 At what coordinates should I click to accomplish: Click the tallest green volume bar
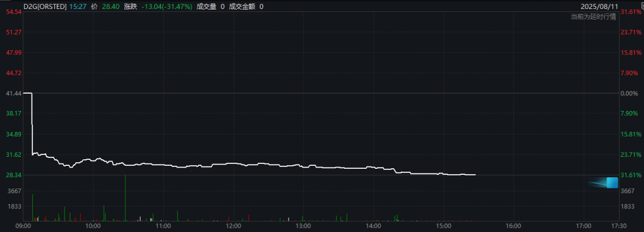125,199
